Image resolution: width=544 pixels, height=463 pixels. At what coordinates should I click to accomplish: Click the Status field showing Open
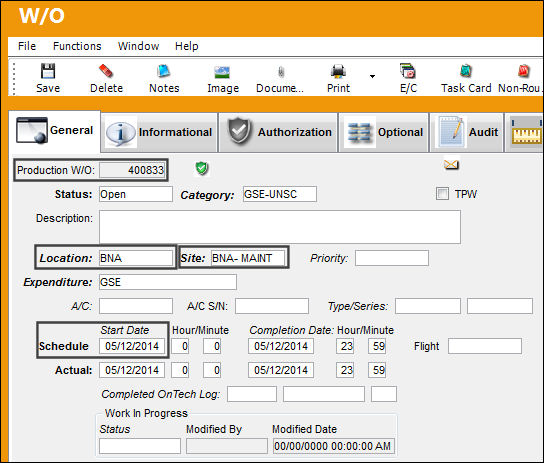coord(136,194)
